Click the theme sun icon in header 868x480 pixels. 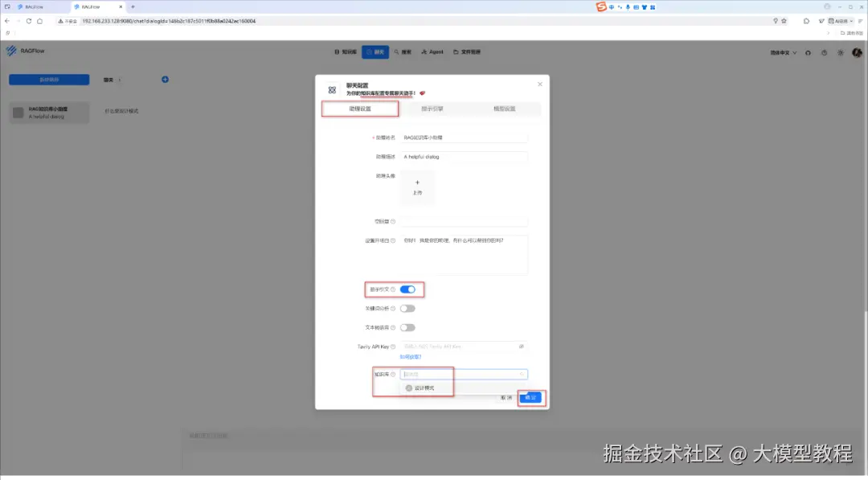(841, 52)
